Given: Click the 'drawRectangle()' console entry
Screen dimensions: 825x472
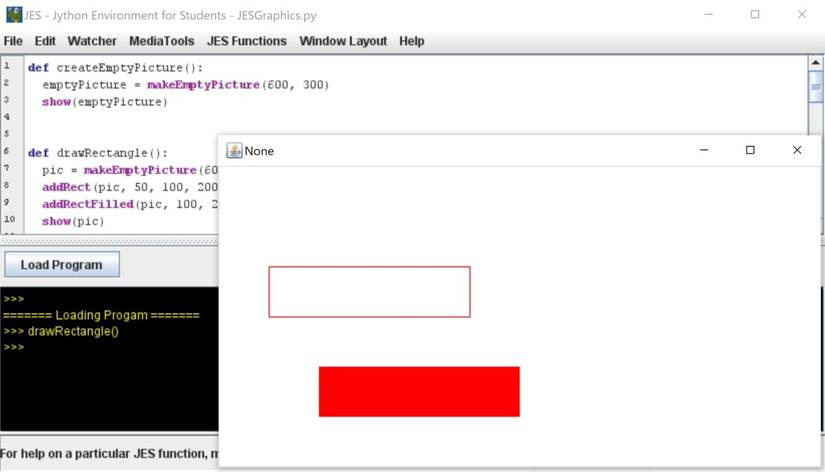Looking at the screenshot, I should tap(73, 332).
